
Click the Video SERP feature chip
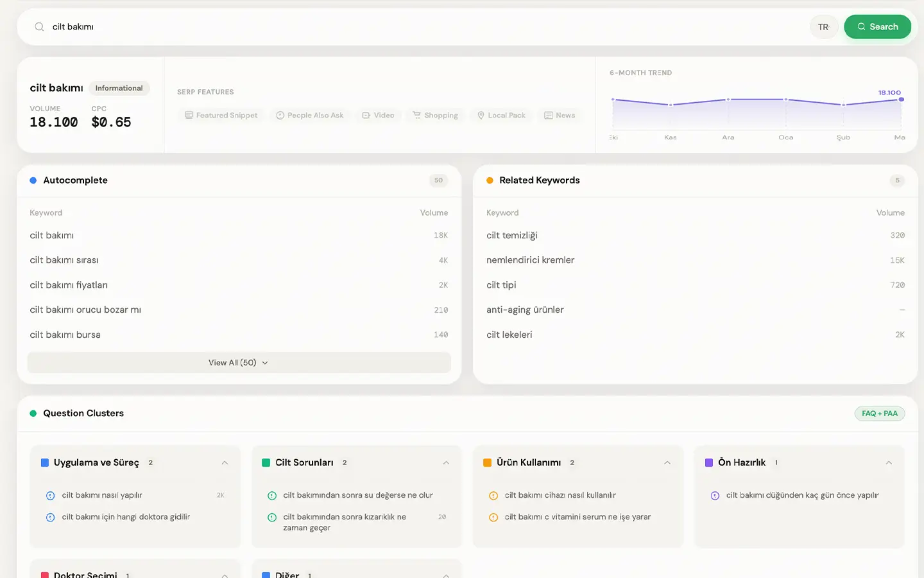pyautogui.click(x=378, y=116)
